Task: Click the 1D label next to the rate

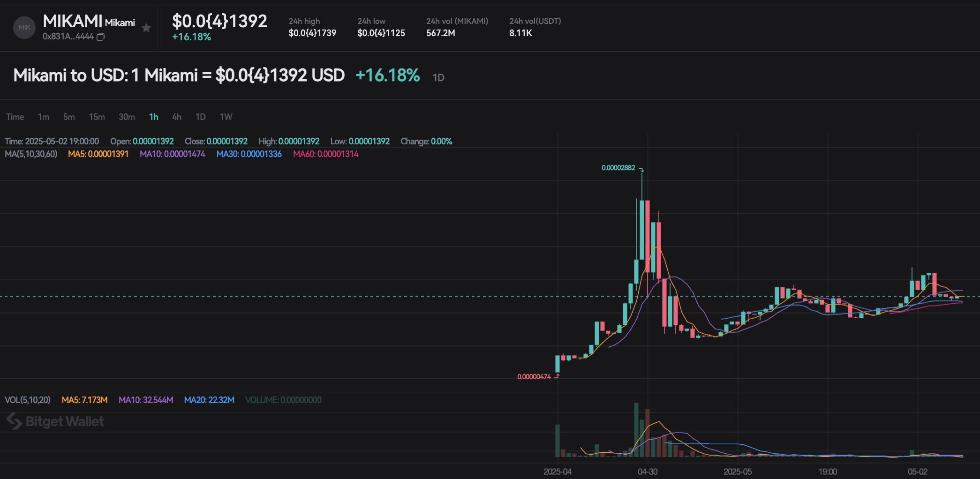Action: [x=438, y=78]
